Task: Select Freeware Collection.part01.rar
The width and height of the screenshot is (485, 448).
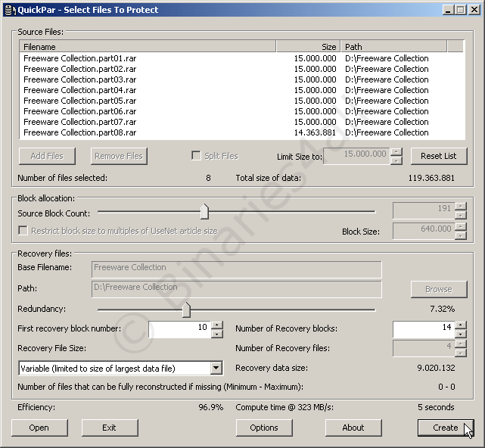Action: (x=79, y=58)
